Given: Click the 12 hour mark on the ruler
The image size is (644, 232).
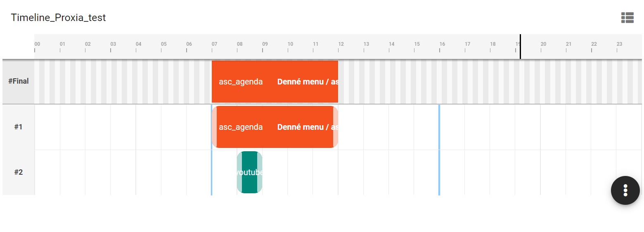Looking at the screenshot, I should (x=341, y=44).
